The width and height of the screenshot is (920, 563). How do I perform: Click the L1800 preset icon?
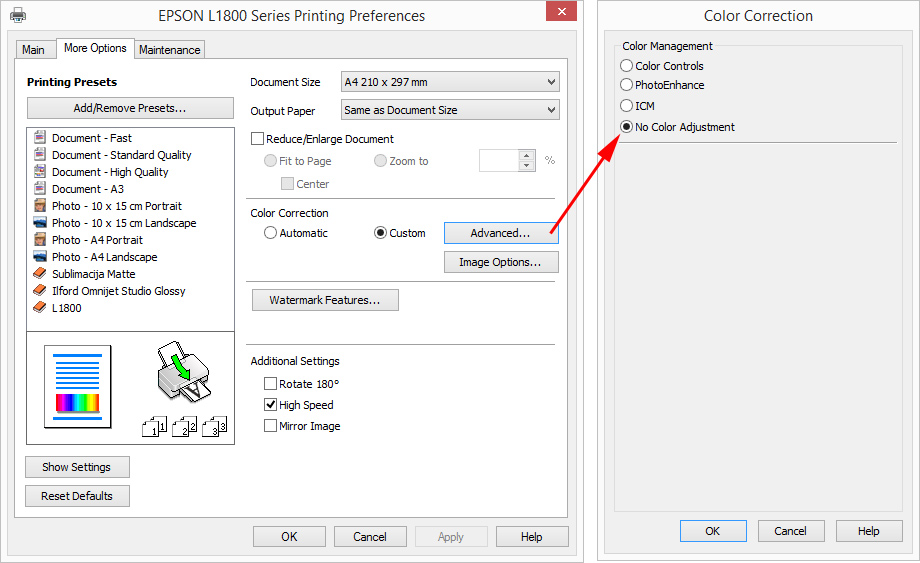[x=40, y=308]
